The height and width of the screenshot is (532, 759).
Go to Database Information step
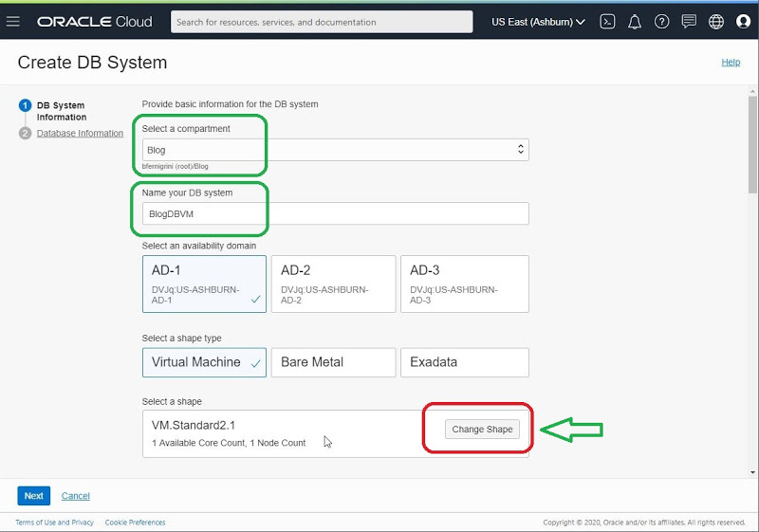pos(80,133)
